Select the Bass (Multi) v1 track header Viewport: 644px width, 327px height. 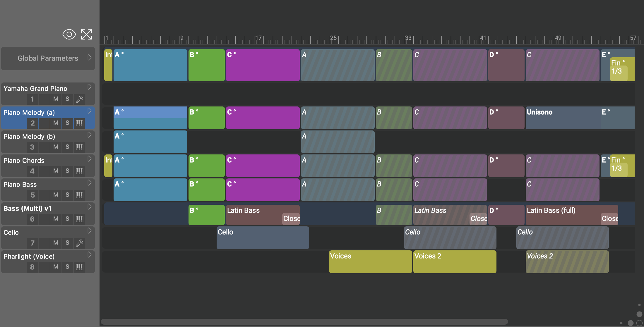[x=28, y=209]
